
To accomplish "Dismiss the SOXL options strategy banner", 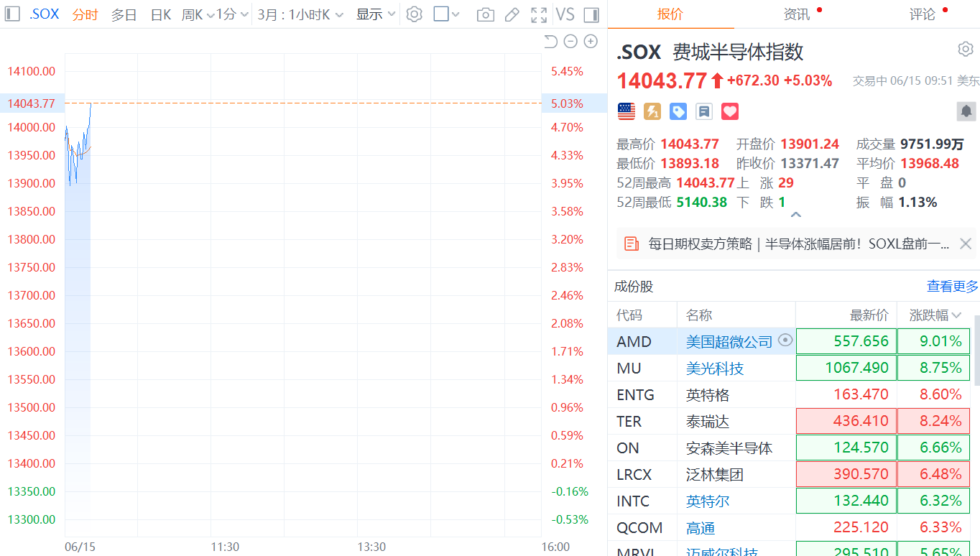I will tap(966, 244).
